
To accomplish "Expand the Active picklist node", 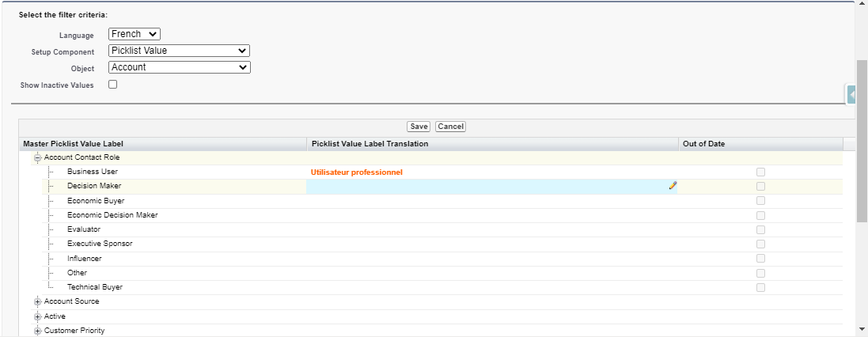I will point(37,316).
